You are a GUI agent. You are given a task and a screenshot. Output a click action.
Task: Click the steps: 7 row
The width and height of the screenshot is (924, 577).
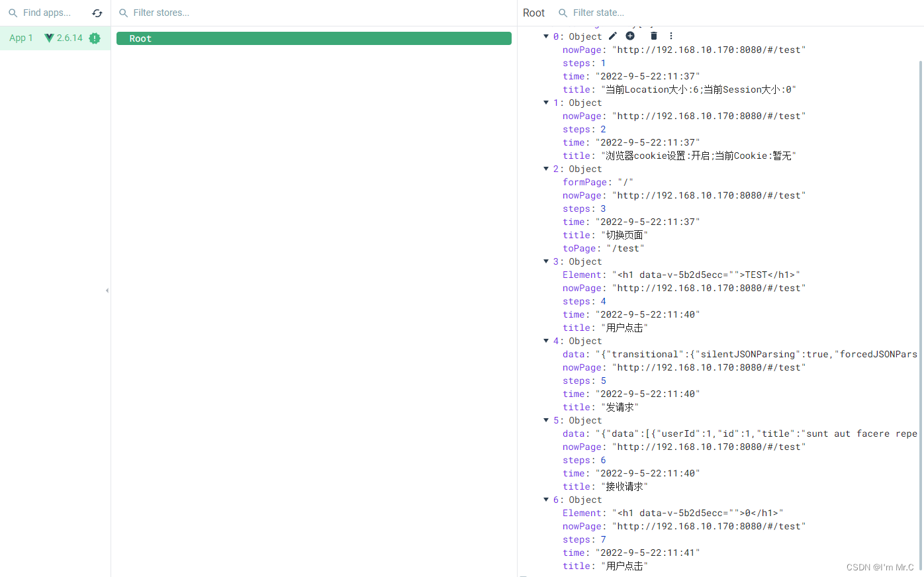(x=584, y=539)
